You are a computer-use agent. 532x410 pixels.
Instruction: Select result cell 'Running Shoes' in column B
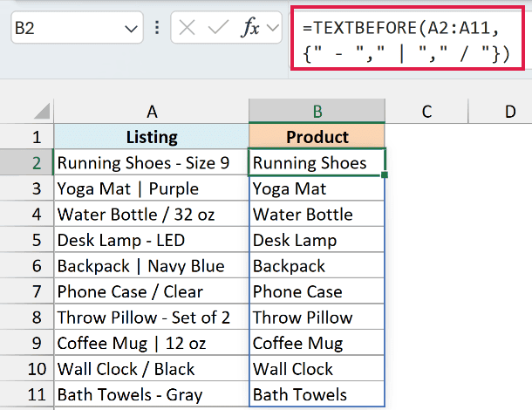(317, 162)
